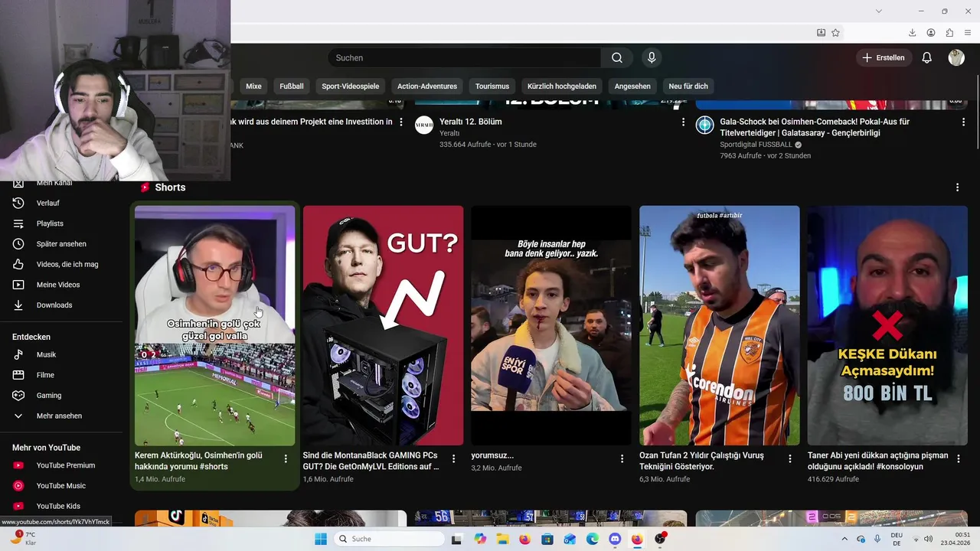Select the Tourismus filter chip
This screenshot has width=980, height=551.
(x=492, y=86)
